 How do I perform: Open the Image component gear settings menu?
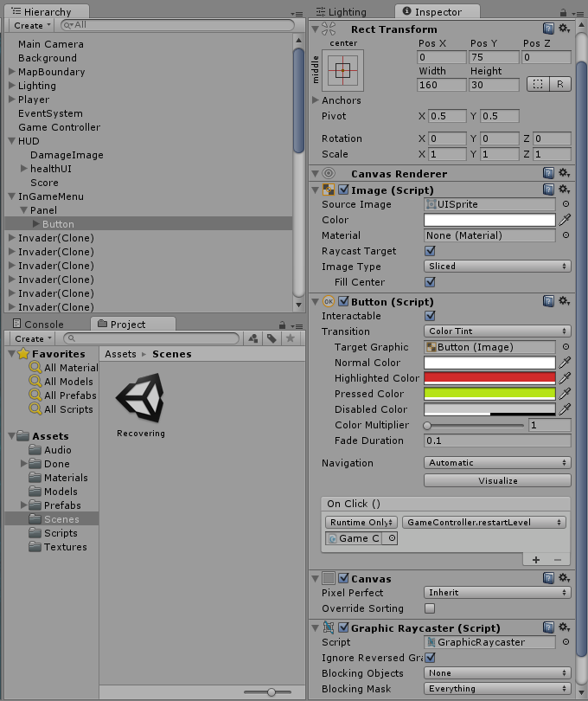click(x=564, y=190)
